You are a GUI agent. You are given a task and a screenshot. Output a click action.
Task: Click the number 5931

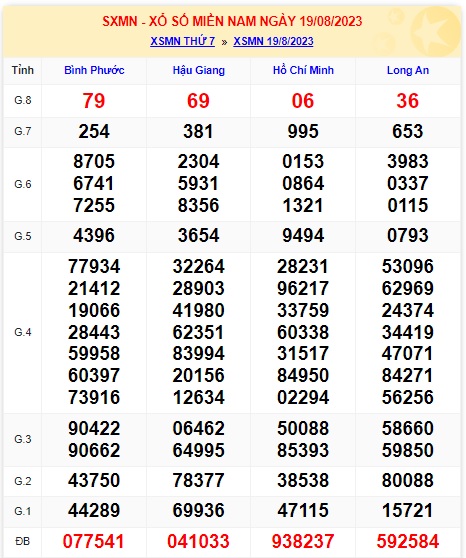tap(198, 184)
